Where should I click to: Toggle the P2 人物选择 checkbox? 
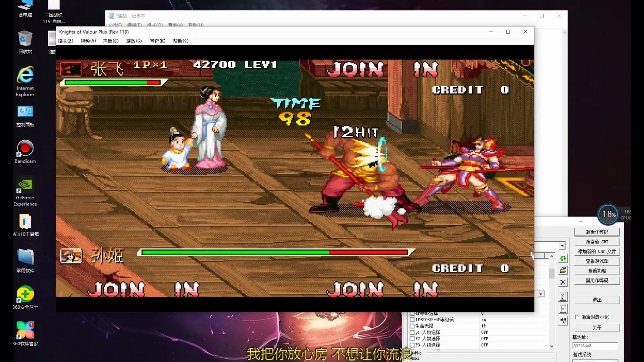point(412,339)
